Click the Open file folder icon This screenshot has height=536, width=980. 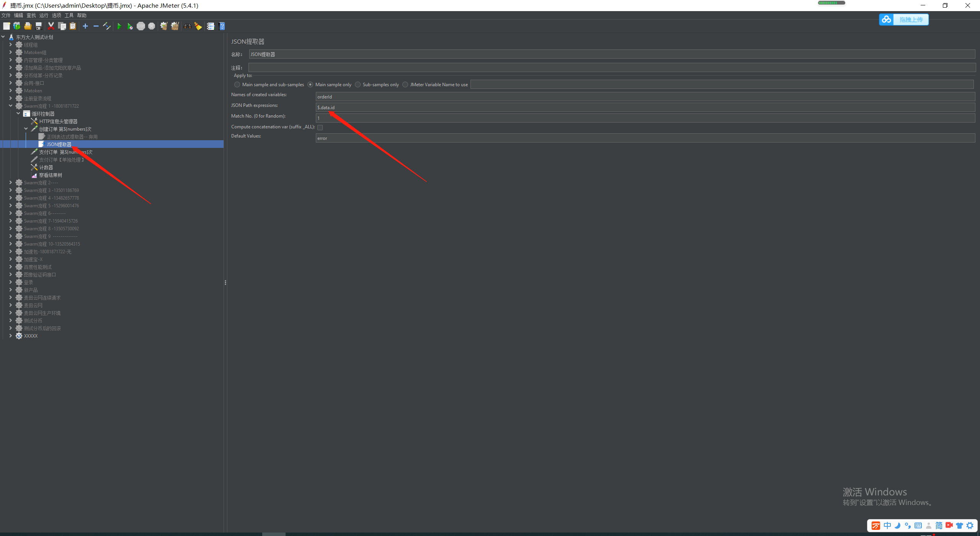click(28, 26)
